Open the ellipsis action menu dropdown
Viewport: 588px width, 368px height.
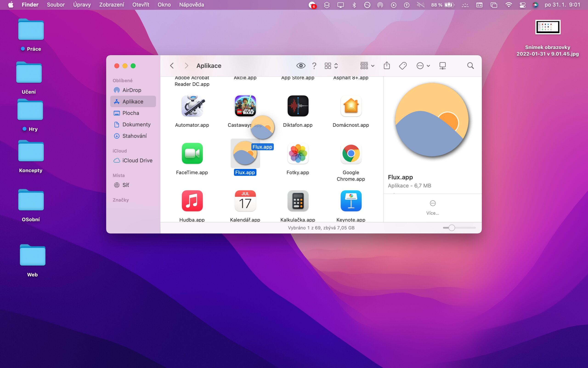(x=423, y=66)
